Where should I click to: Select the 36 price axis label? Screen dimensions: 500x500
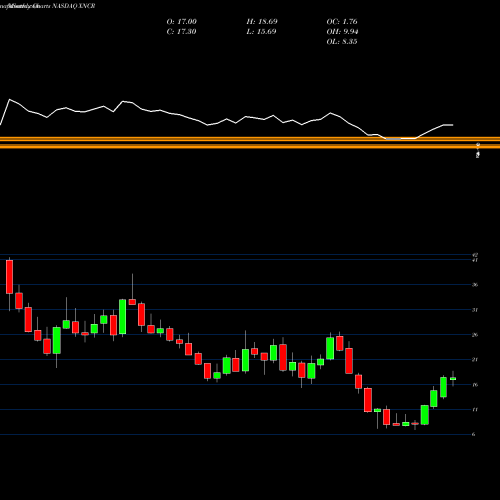tap(475, 285)
